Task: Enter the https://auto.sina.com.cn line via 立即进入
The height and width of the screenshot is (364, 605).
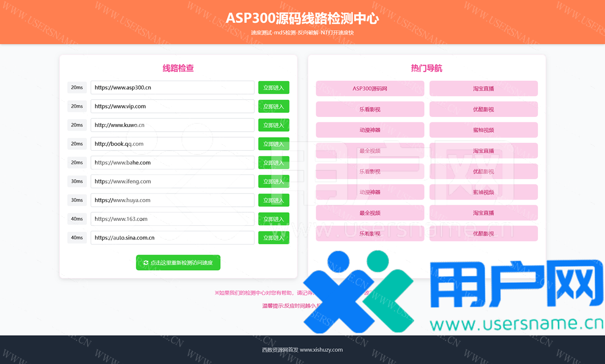Action: tap(273, 237)
